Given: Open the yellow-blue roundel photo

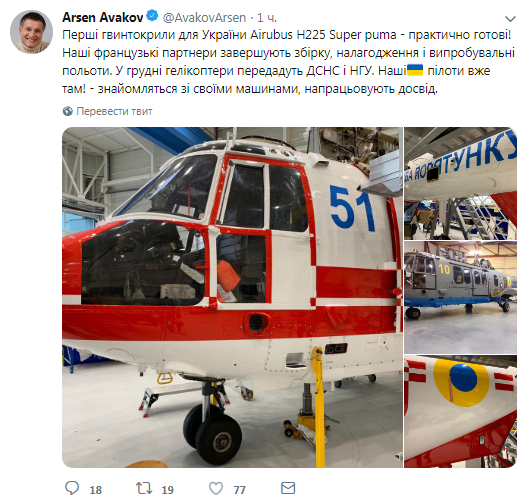Looking at the screenshot, I should [460, 411].
